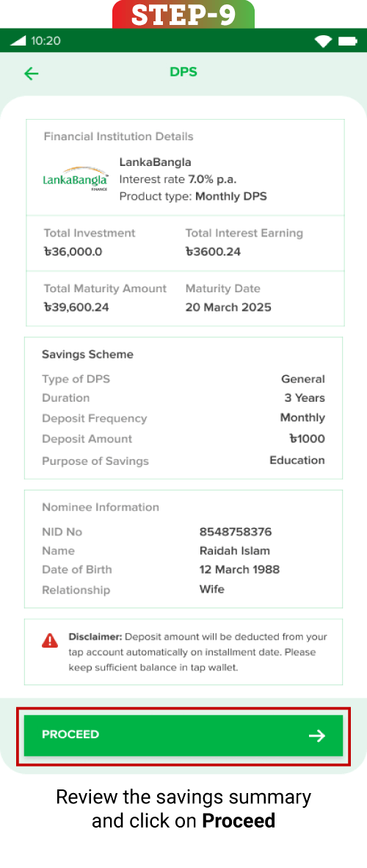
Task: Click the cellular signal strength icon
Action: click(x=18, y=41)
